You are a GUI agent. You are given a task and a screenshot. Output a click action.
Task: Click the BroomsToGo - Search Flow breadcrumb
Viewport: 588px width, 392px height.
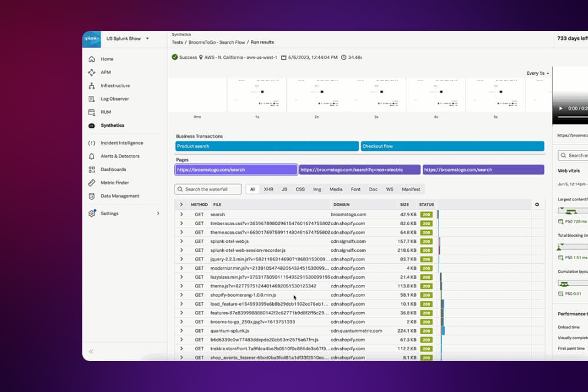pos(216,42)
